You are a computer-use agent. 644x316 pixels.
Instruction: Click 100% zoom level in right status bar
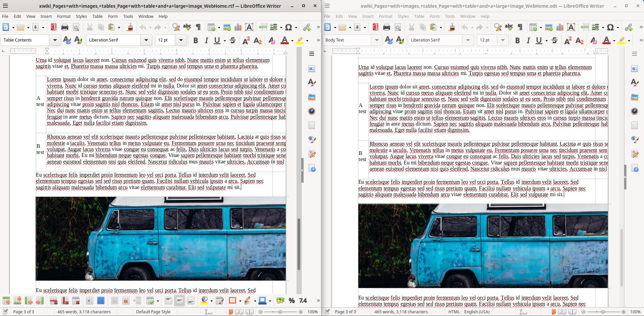tap(635, 312)
